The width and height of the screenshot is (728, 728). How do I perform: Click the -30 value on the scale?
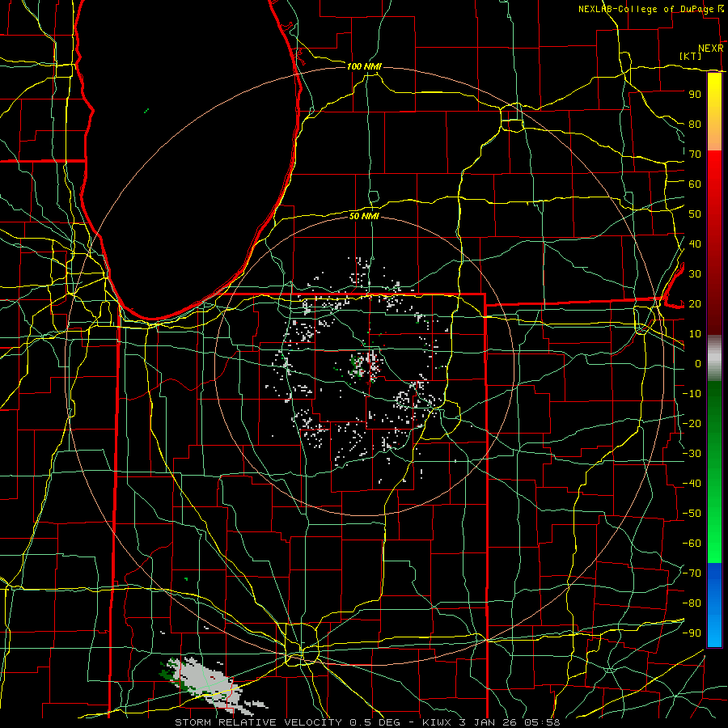point(692,454)
